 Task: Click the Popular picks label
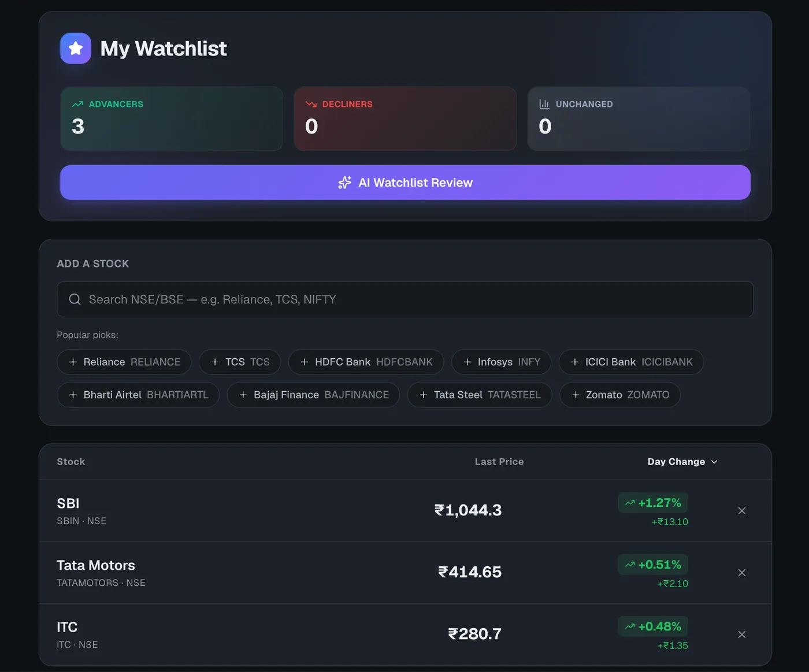(87, 335)
